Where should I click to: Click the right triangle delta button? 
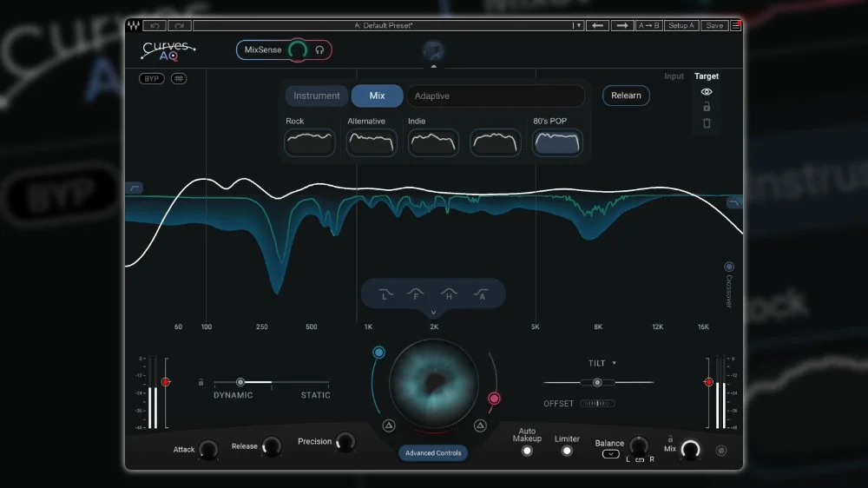[480, 425]
